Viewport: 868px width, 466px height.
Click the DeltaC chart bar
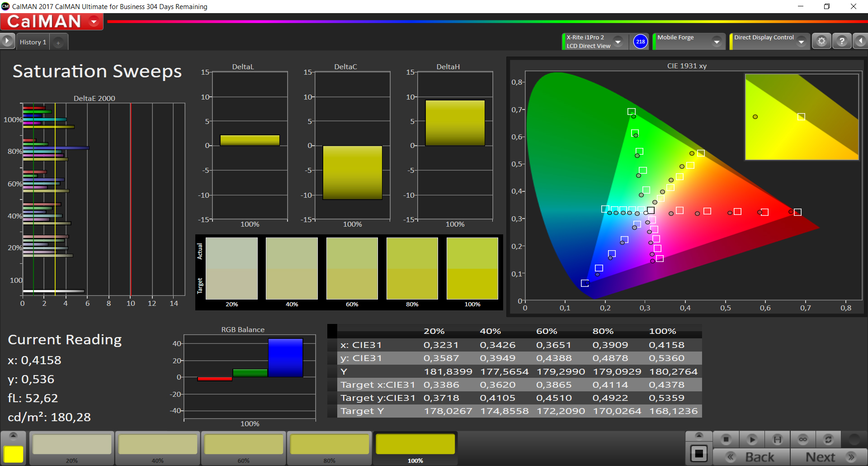[353, 172]
